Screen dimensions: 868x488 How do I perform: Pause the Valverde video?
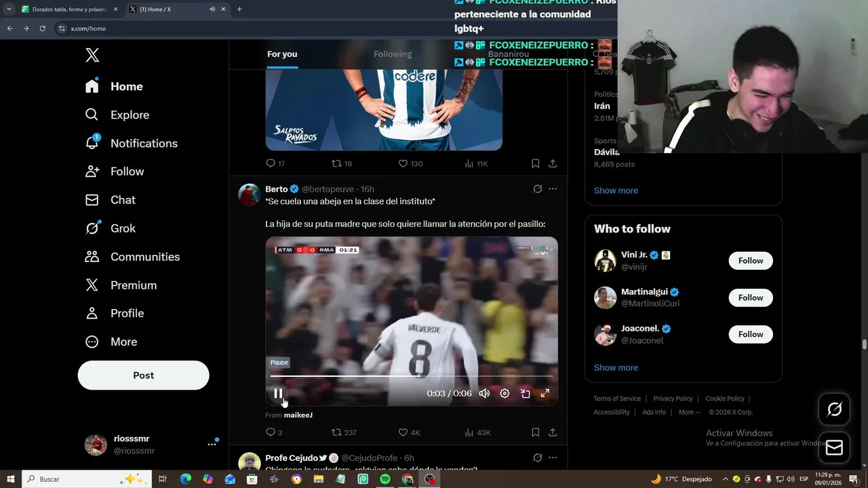(x=278, y=393)
